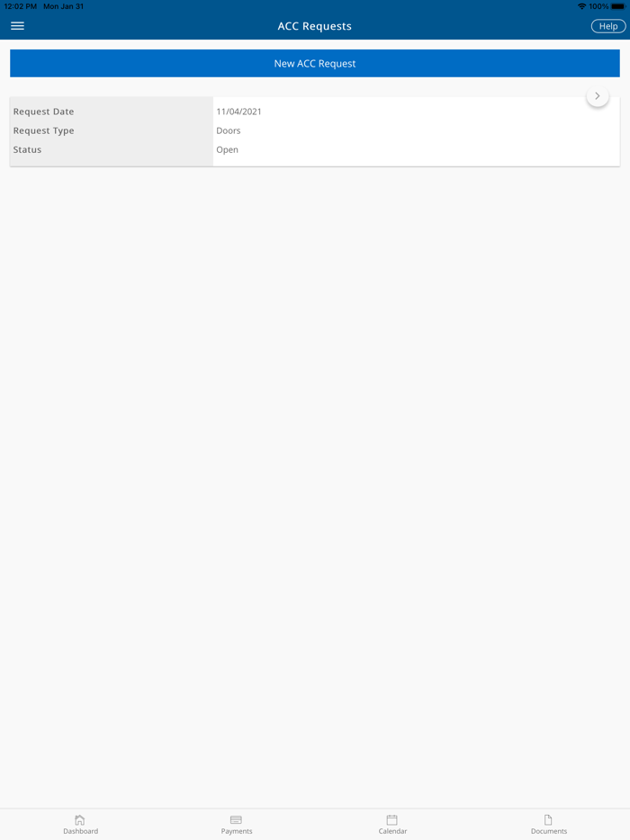Tap the Help button
Screen dimensions: 630x840
pyautogui.click(x=608, y=26)
